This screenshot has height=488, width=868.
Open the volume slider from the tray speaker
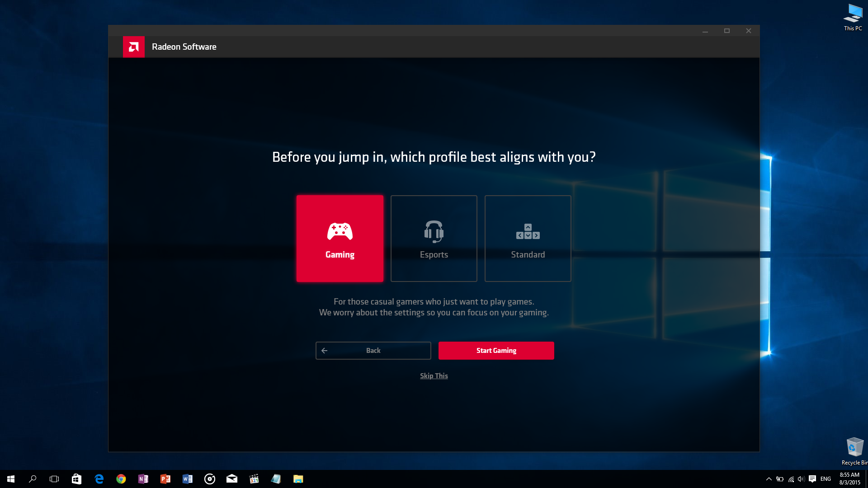(802, 479)
